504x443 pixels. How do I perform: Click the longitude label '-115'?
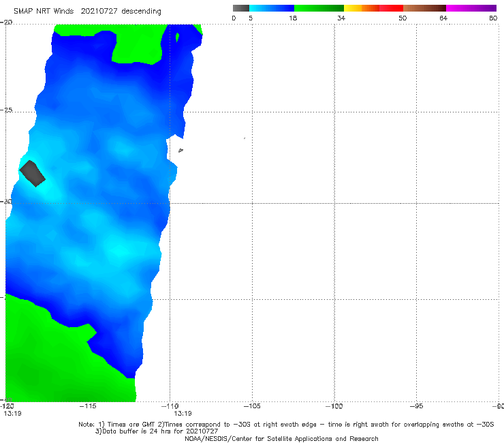click(88, 406)
